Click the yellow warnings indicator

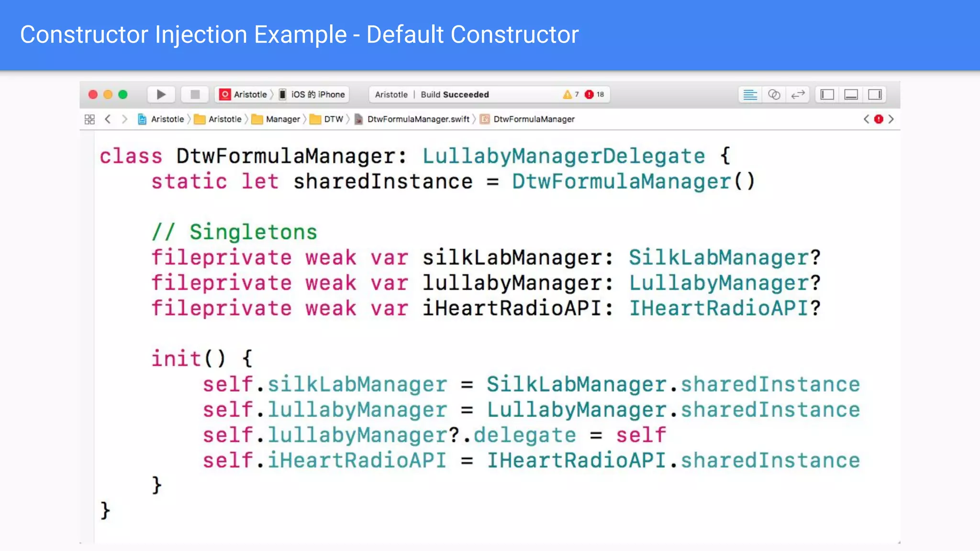(x=570, y=94)
